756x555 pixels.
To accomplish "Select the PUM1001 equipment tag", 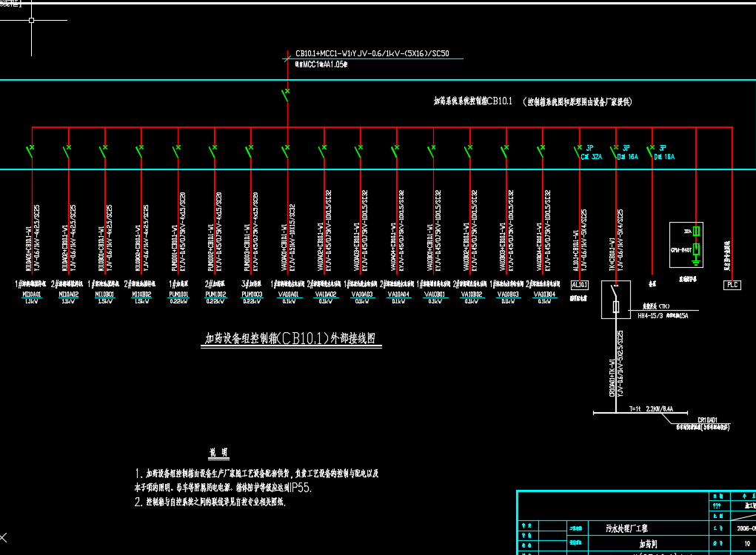I will pyautogui.click(x=178, y=295).
